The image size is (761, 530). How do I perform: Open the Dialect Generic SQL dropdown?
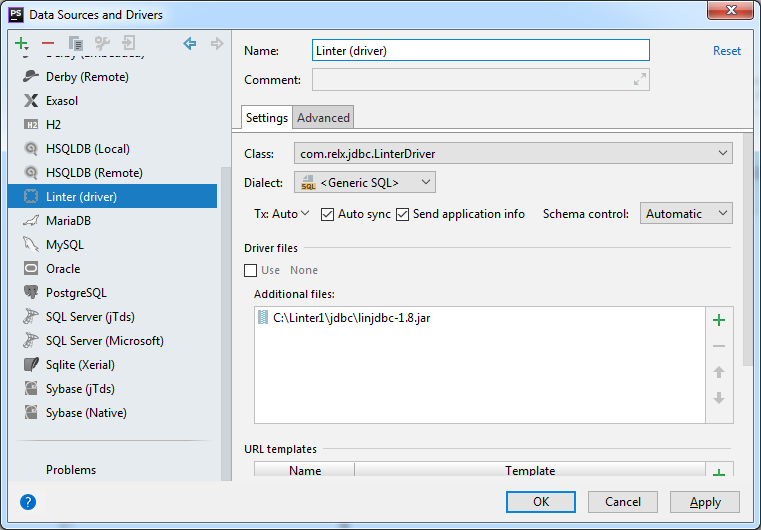coord(365,182)
